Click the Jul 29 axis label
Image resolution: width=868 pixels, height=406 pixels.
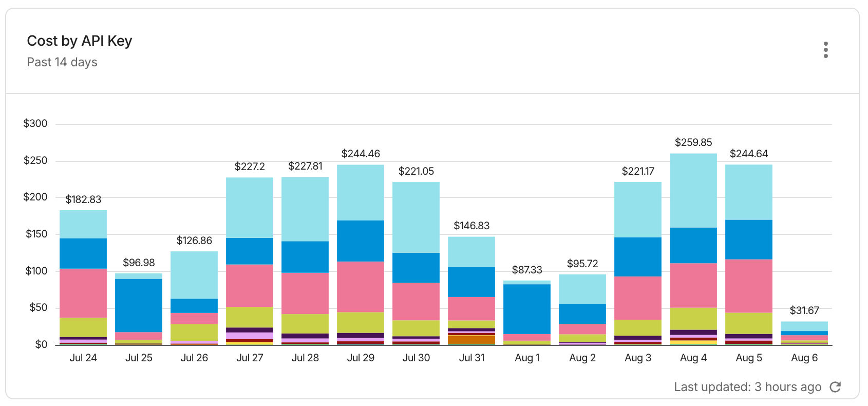[361, 358]
